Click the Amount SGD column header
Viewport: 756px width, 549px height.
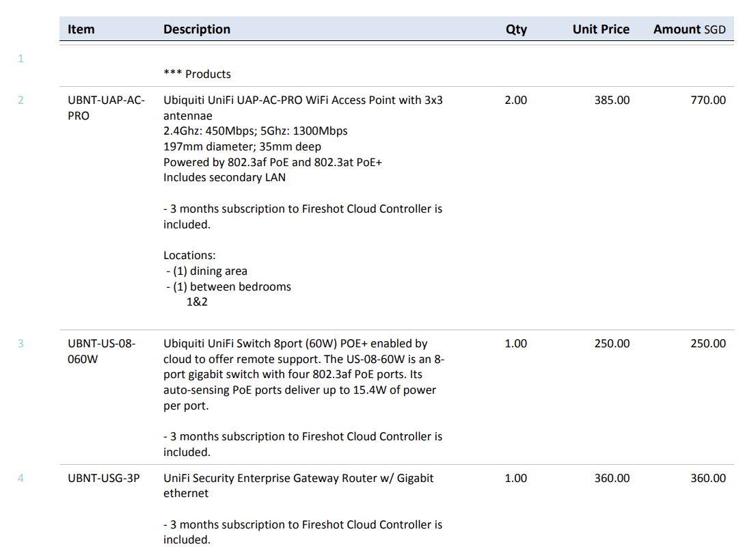point(689,29)
